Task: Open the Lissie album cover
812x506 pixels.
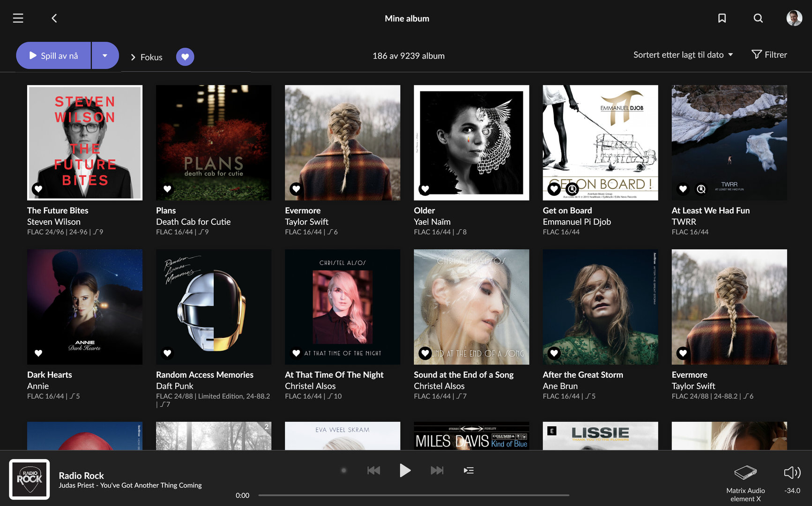Action: point(600,436)
